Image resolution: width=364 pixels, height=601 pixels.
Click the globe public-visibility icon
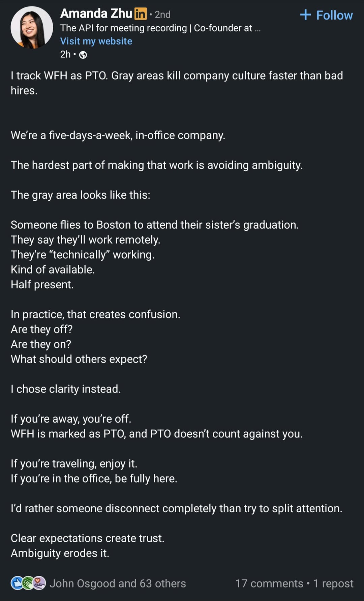(x=83, y=55)
